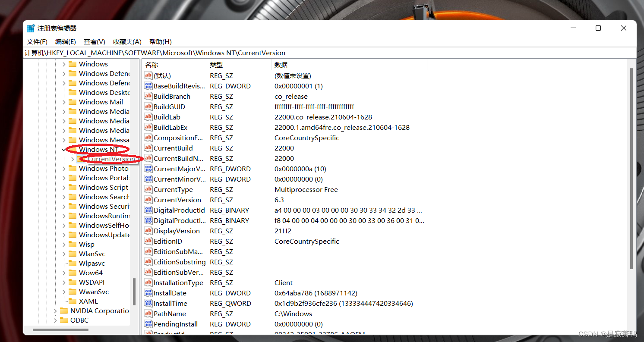
Task: Click the Registry Editor app icon in title bar
Action: point(31,28)
